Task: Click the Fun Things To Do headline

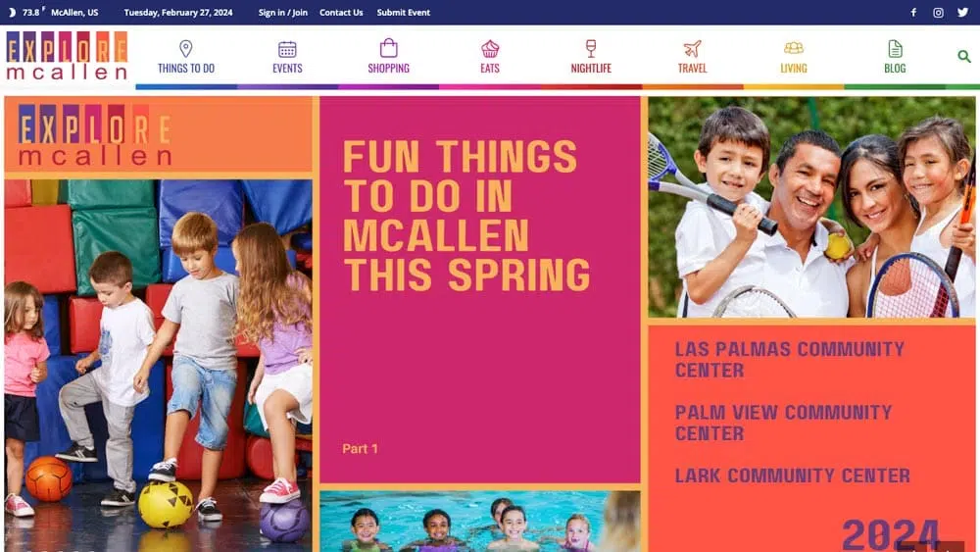Action: [466, 217]
